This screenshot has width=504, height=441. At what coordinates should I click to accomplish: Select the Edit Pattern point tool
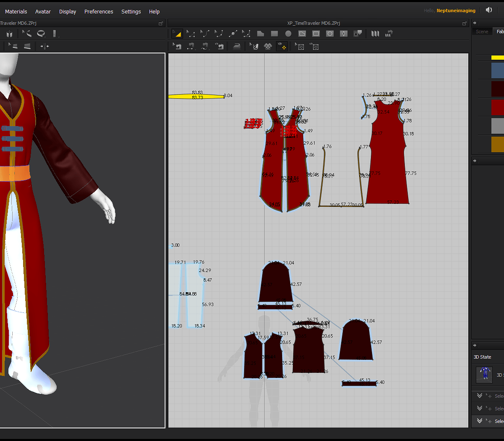pyautogui.click(x=191, y=34)
